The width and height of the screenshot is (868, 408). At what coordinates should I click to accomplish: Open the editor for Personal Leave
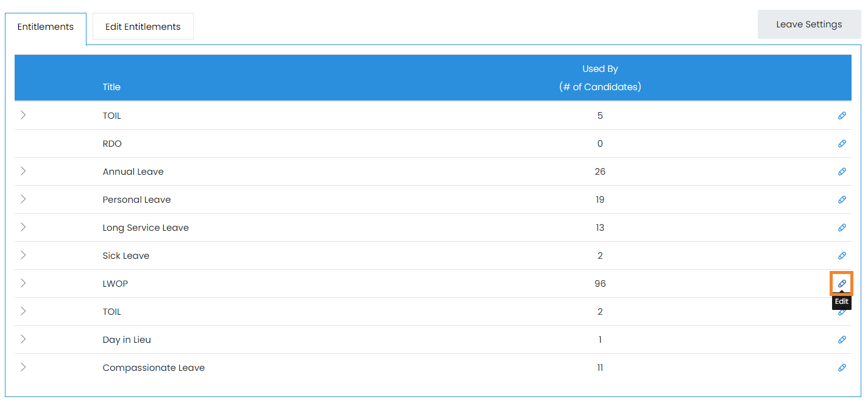(x=842, y=200)
